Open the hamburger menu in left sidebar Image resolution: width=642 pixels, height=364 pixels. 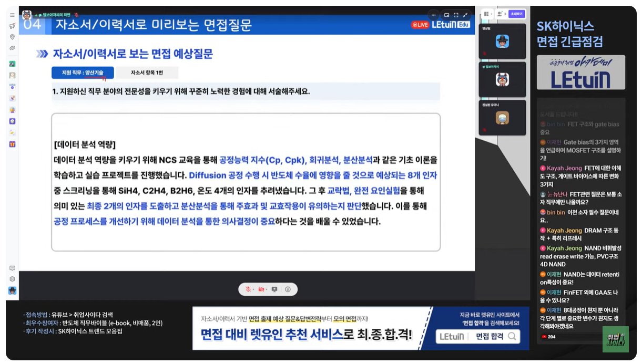coord(12,15)
